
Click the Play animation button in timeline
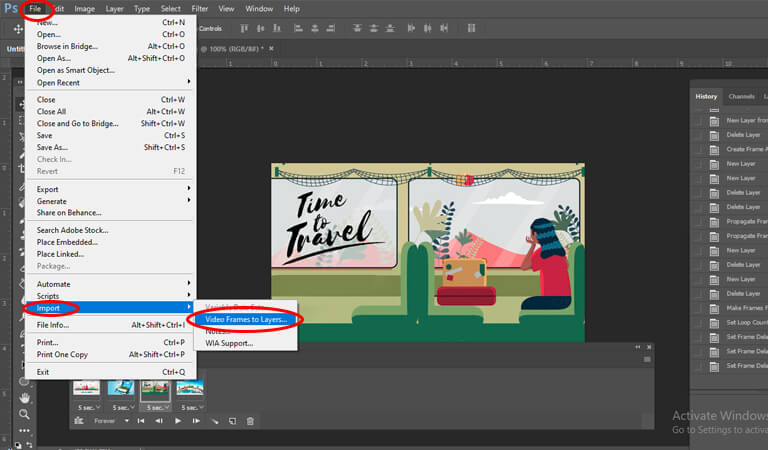pos(178,421)
